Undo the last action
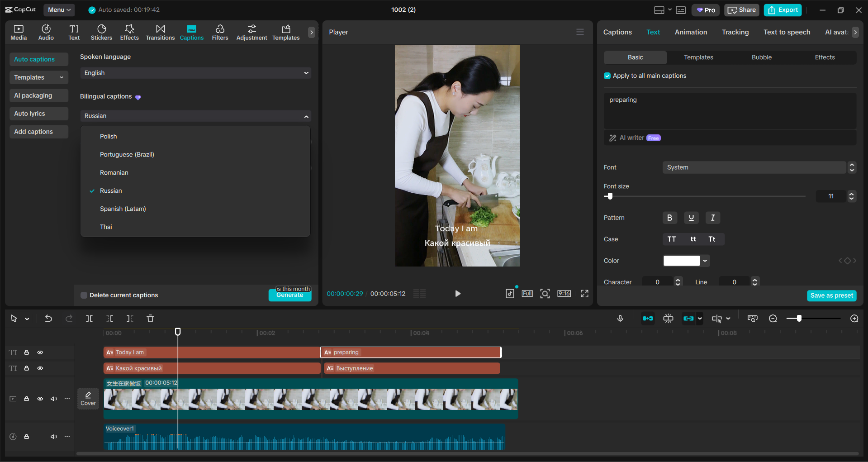The width and height of the screenshot is (868, 462). 48,318
